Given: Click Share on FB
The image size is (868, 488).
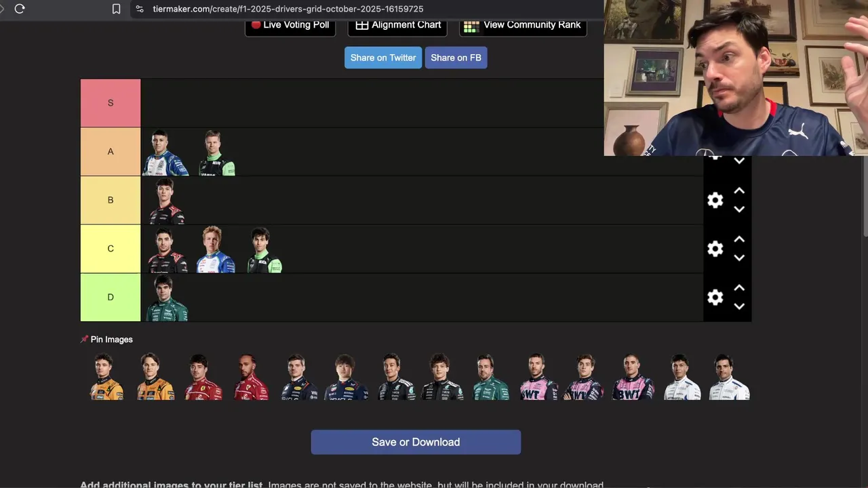Looking at the screenshot, I should (x=456, y=58).
